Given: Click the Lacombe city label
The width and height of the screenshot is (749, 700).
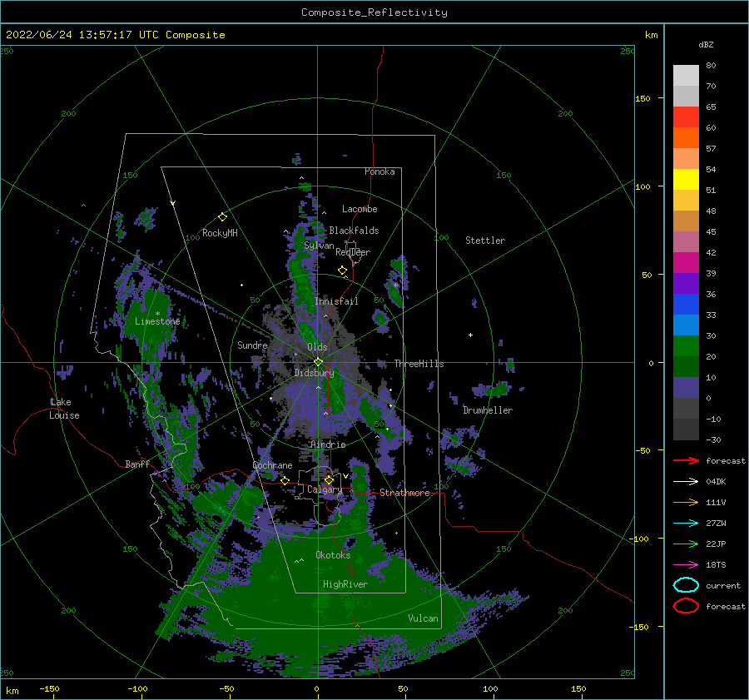Looking at the screenshot, I should [x=360, y=209].
